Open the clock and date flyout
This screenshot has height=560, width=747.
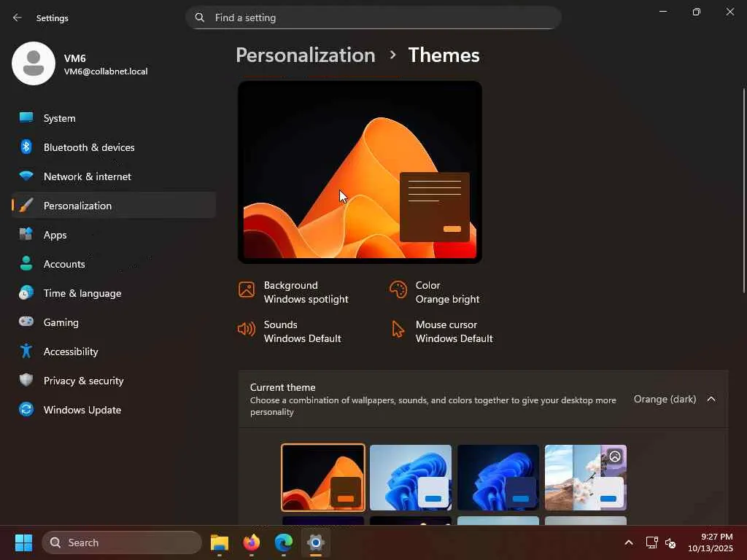(711, 542)
